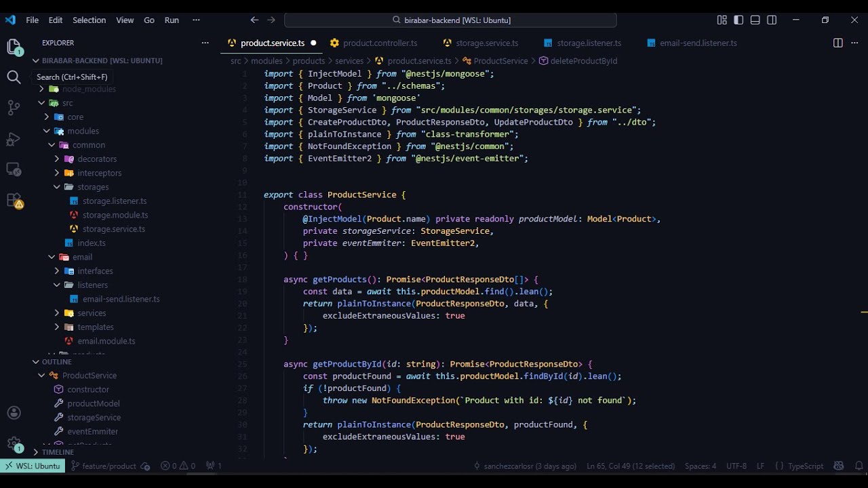Screen dimensions: 868x488
Task: Open email.module.ts in the explorer
Action: [x=106, y=341]
